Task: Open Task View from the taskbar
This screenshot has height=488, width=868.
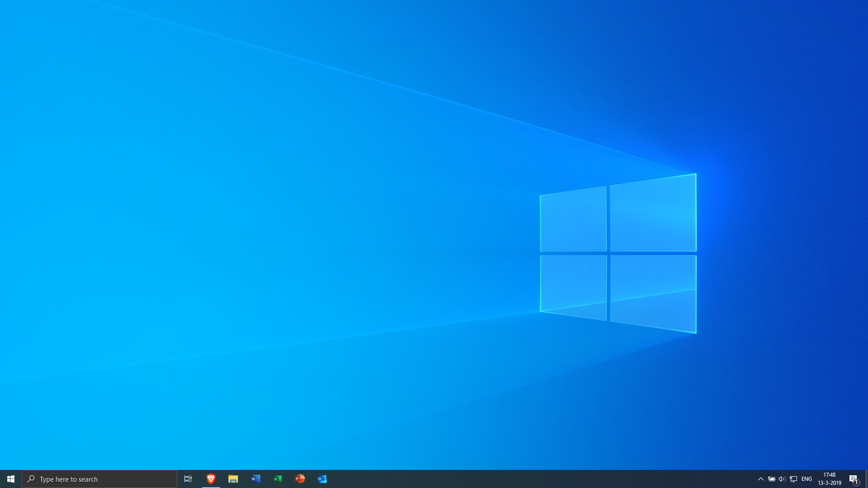Action: (188, 479)
